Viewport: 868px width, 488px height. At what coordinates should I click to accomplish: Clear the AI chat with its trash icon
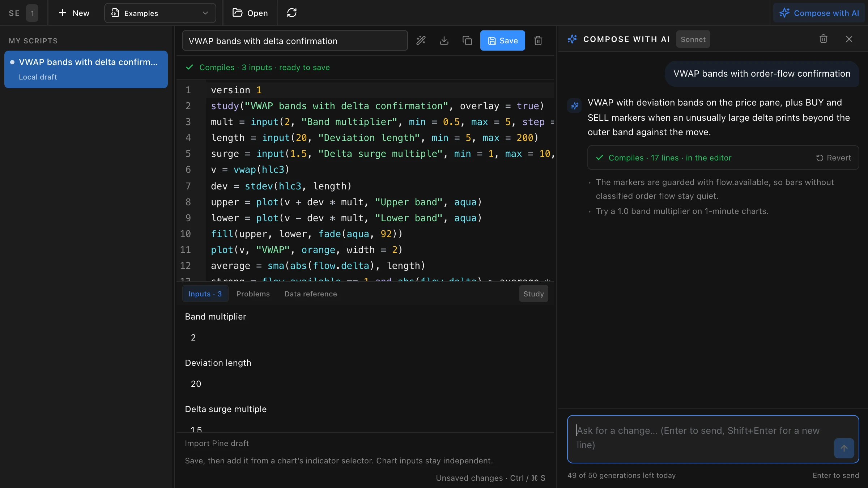click(824, 39)
